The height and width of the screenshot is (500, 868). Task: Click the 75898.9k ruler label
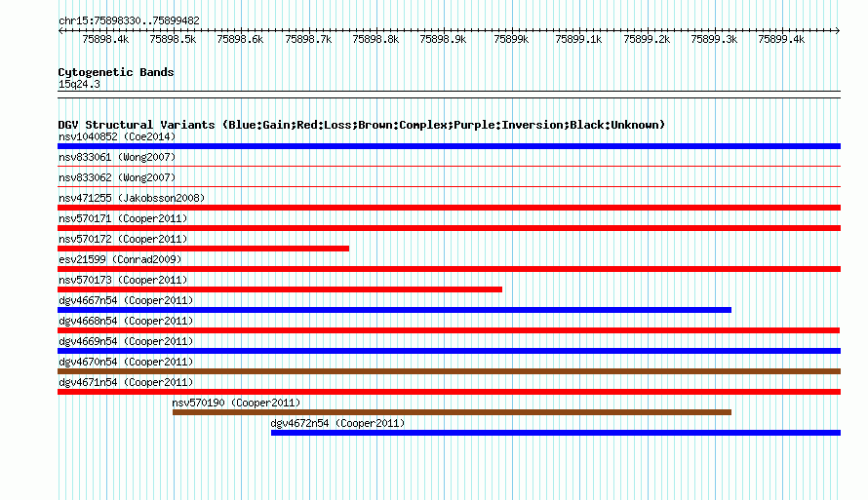point(443,39)
